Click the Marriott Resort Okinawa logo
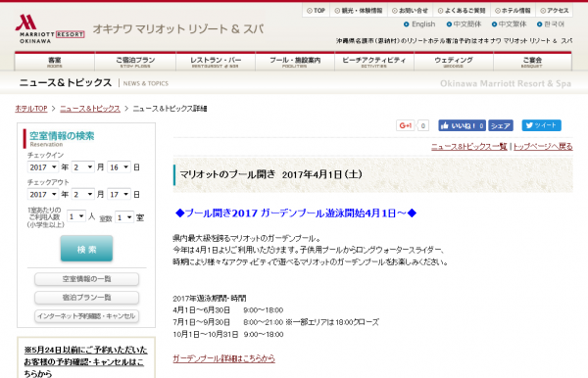This screenshot has width=588, height=378. (50, 28)
